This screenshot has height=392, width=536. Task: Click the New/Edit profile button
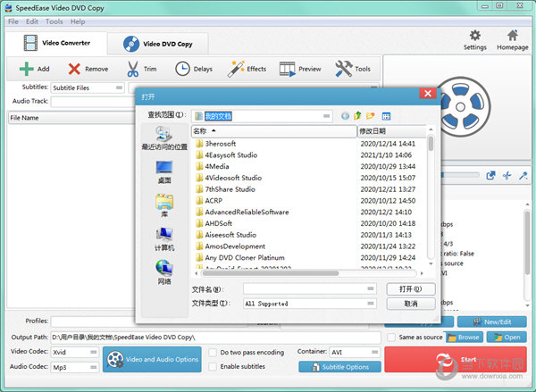492,321
